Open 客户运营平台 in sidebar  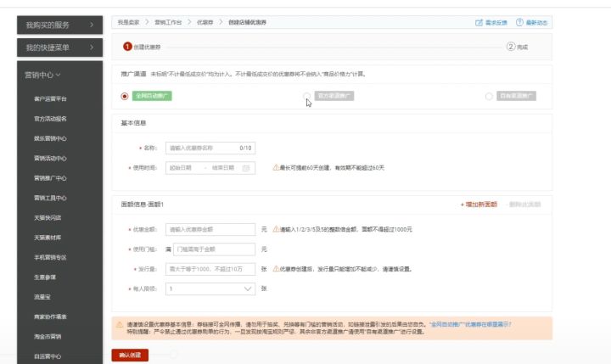point(50,99)
